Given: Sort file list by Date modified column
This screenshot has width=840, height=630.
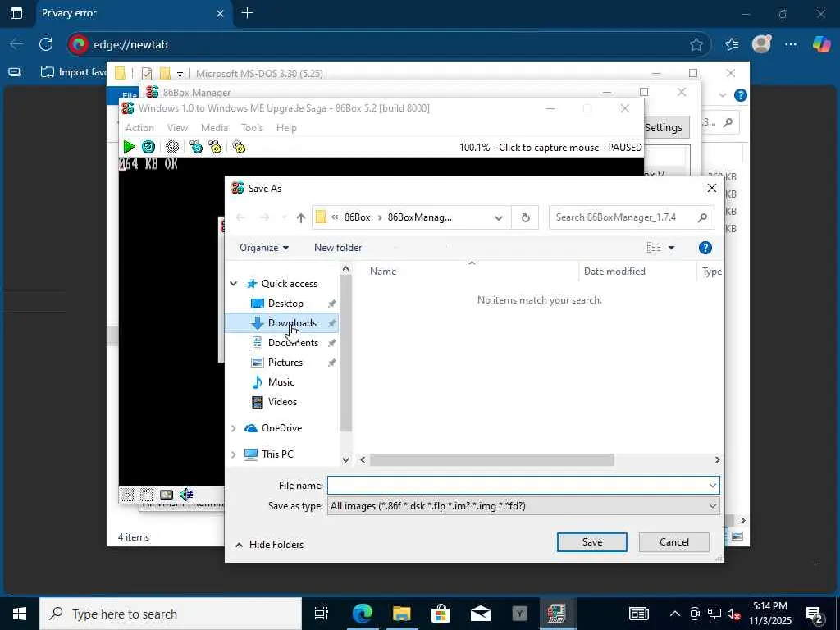Looking at the screenshot, I should click(614, 272).
